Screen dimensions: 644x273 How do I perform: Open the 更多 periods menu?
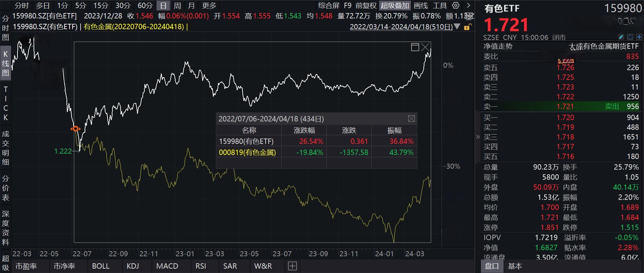(x=209, y=6)
